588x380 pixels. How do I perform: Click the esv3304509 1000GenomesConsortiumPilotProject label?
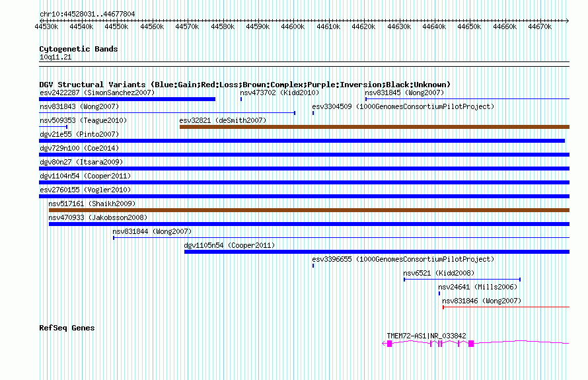click(x=403, y=106)
